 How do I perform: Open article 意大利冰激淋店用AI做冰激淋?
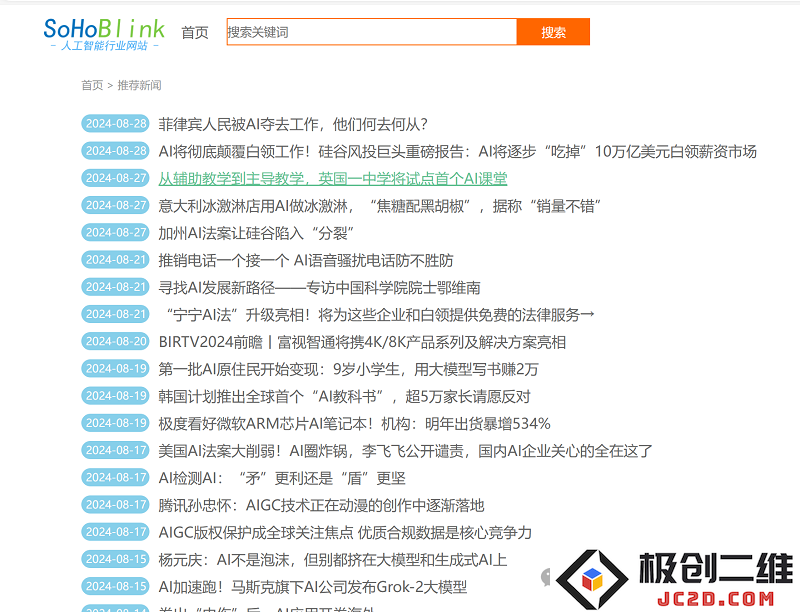point(379,206)
